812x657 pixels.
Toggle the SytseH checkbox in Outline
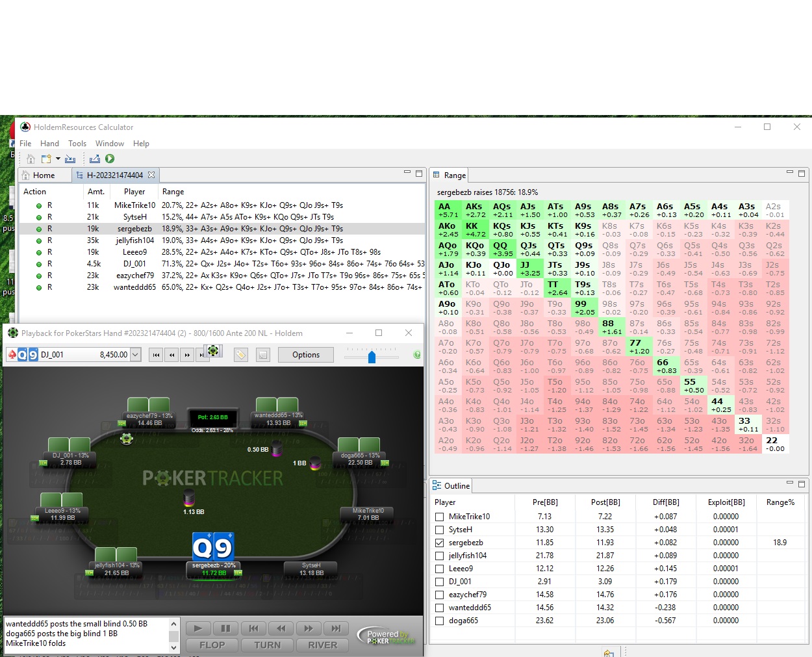(440, 530)
